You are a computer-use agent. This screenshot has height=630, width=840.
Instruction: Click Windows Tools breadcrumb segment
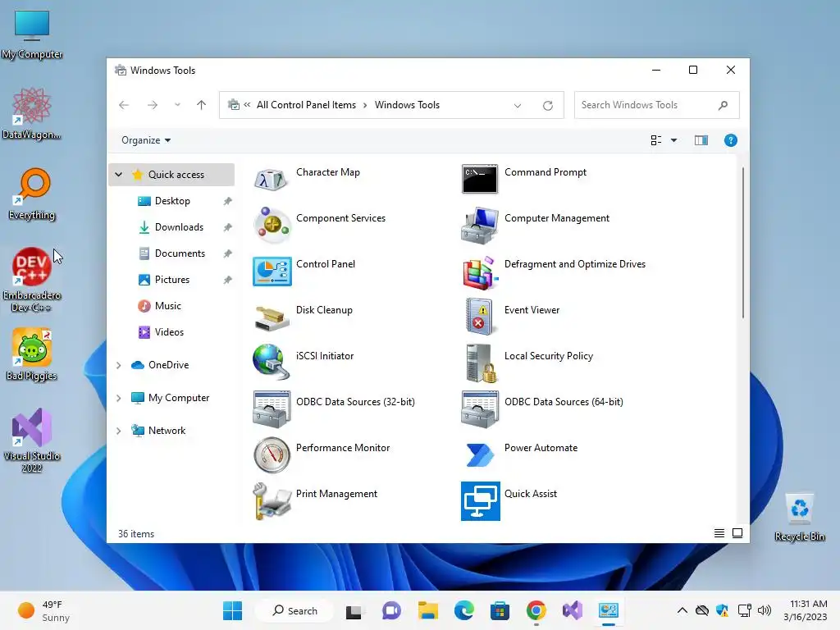[407, 105]
